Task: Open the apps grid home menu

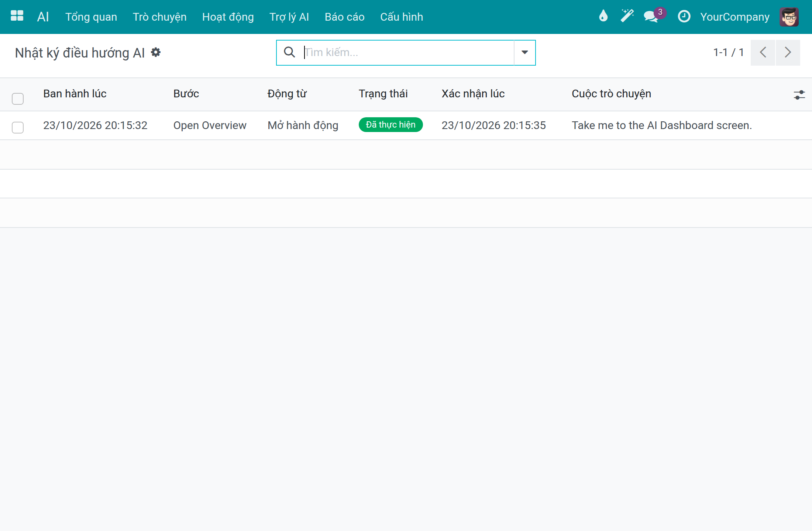Action: coord(17,16)
